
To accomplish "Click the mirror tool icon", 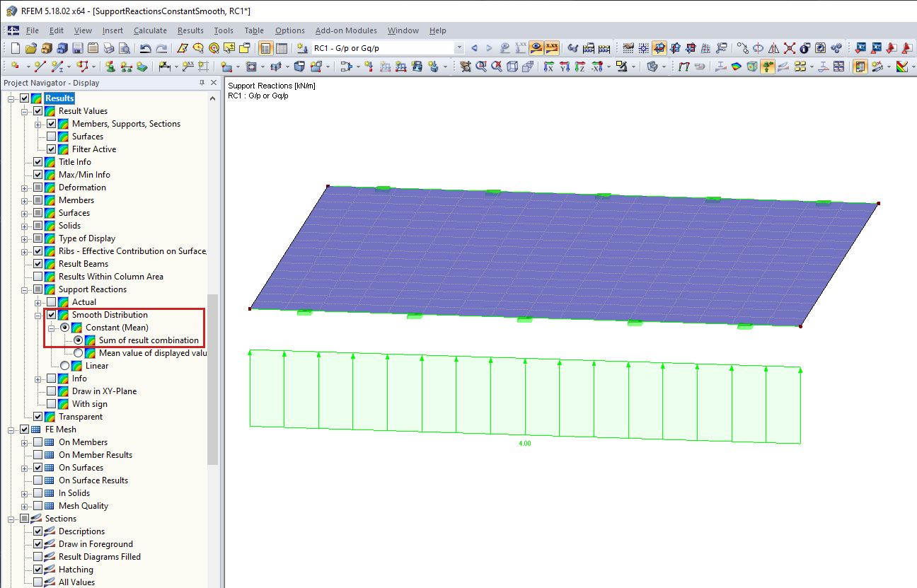I will coord(773,48).
